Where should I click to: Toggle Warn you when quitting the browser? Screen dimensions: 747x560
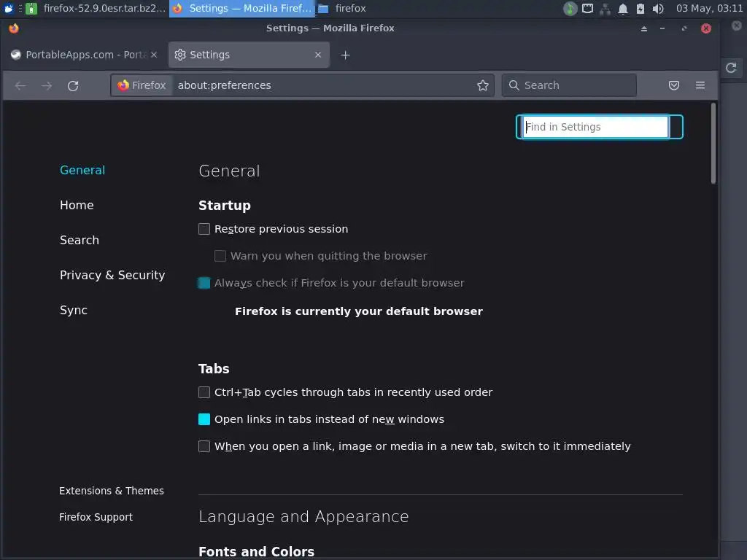[220, 256]
